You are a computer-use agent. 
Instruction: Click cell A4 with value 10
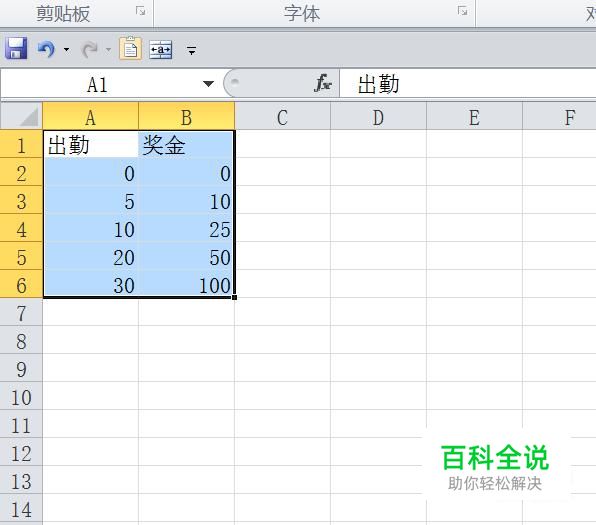click(x=91, y=228)
